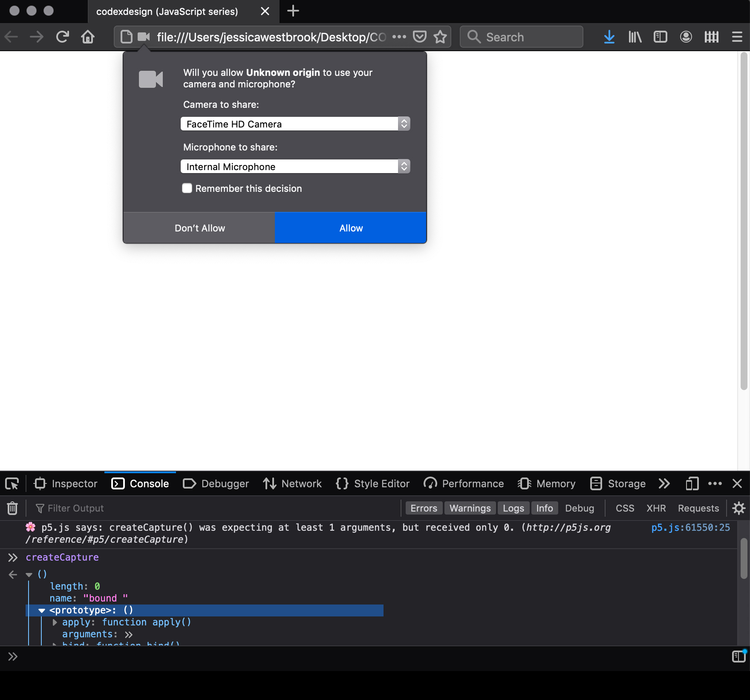Viewport: 750px width, 700px height.
Task: Click Allow to grant camera access
Action: point(351,228)
